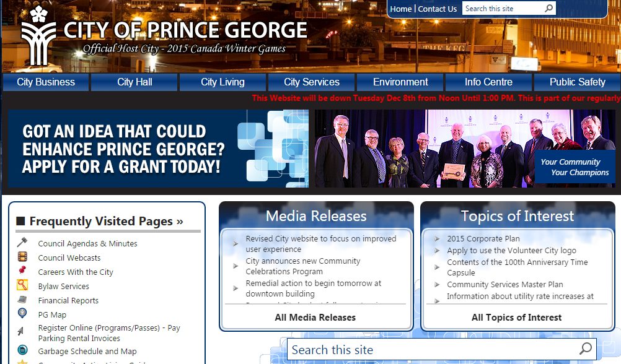621x364 pixels.
Task: Open Apply to use Volunteer City logo
Action: (511, 251)
